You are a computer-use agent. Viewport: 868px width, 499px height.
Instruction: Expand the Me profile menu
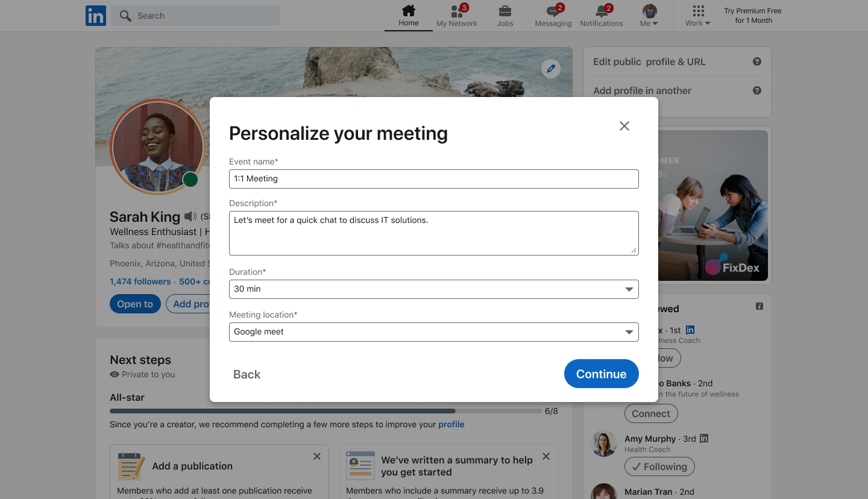[x=649, y=16]
